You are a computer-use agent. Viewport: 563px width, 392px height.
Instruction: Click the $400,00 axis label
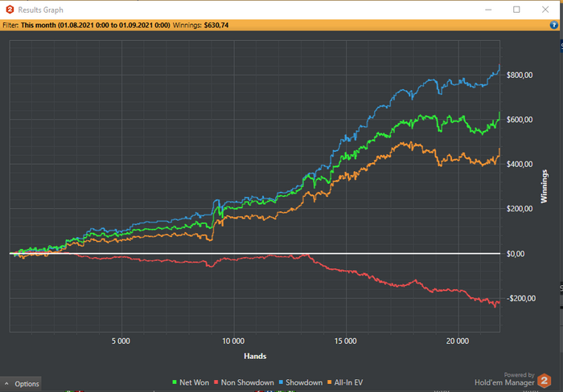coord(520,164)
